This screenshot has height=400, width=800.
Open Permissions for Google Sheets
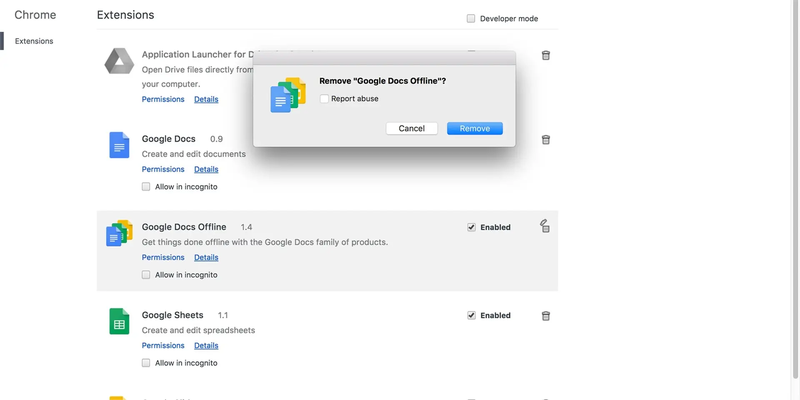coord(163,345)
